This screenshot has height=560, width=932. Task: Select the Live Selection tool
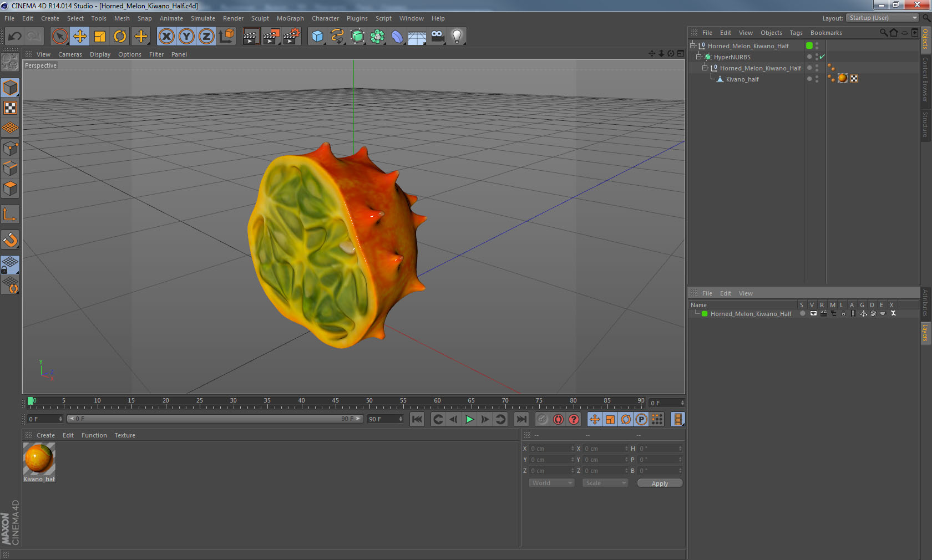(x=59, y=37)
